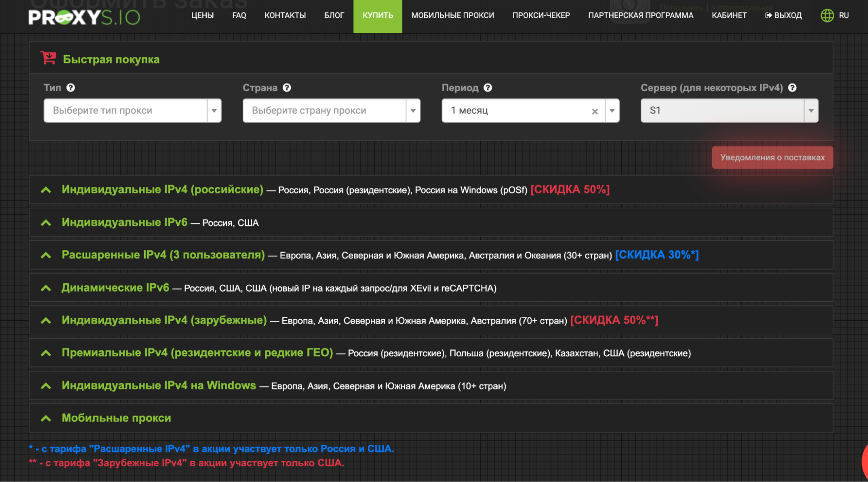Viewport: 868px width, 482px height.
Task: Click the red Зарубежные IPv4 footnote
Action: tap(186, 463)
